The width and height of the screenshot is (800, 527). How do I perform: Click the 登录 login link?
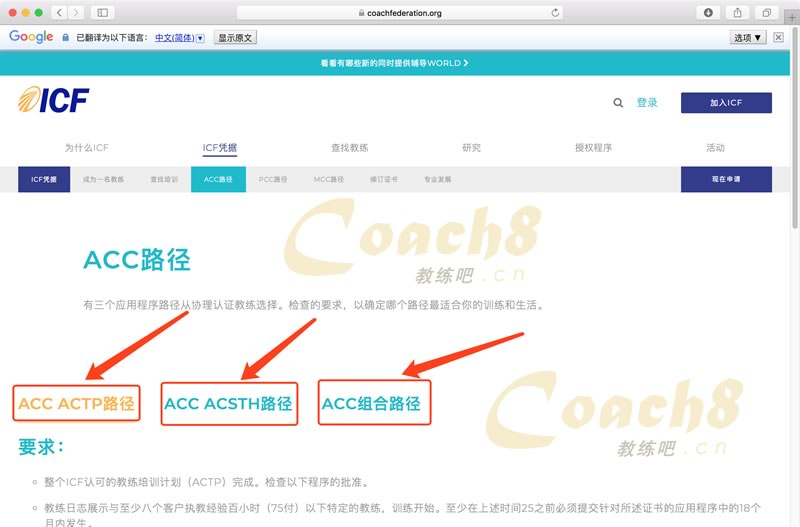[647, 102]
